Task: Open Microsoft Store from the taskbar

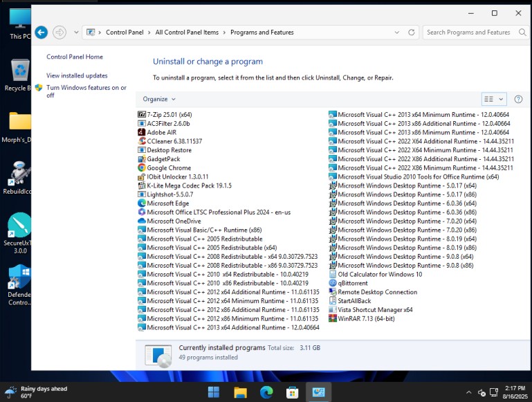Action: click(x=292, y=392)
